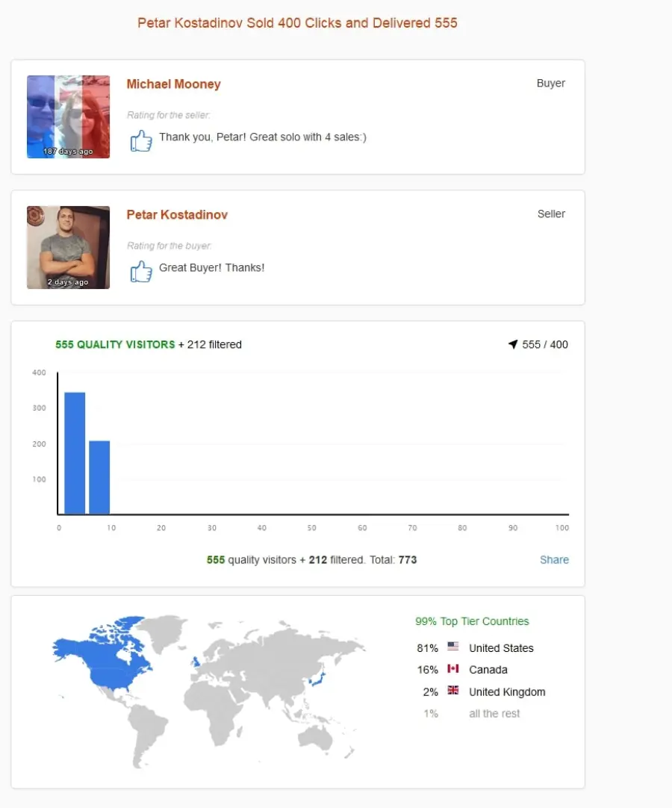Click the United Kingdom flag icon
Viewport: 672px width, 808px height.
pos(453,690)
